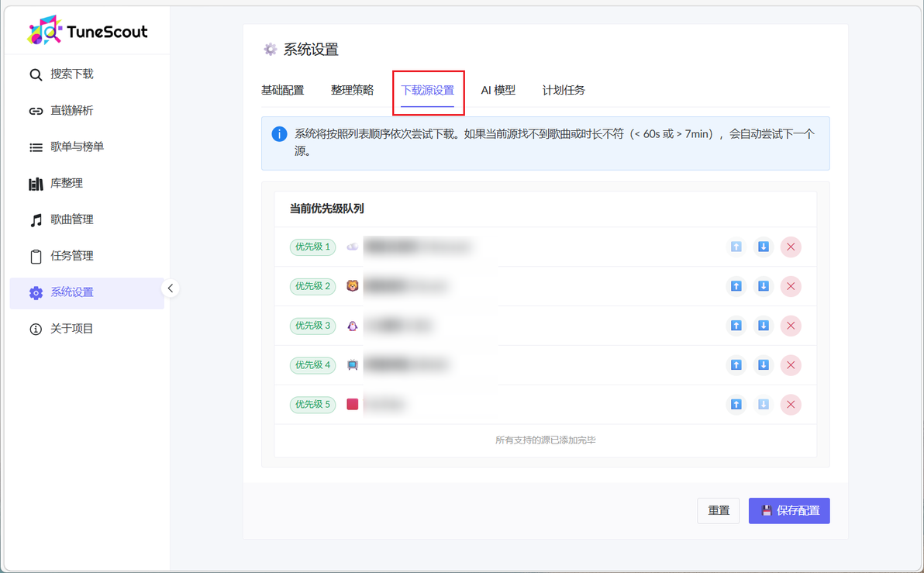This screenshot has height=573, width=924.
Task: Select the 下载源设置 tab
Action: [x=428, y=90]
